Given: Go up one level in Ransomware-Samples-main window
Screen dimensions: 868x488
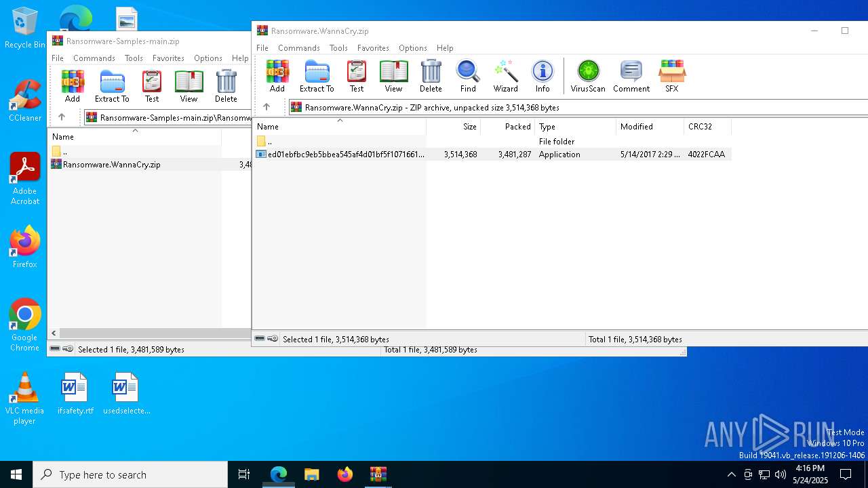Looking at the screenshot, I should pyautogui.click(x=62, y=117).
